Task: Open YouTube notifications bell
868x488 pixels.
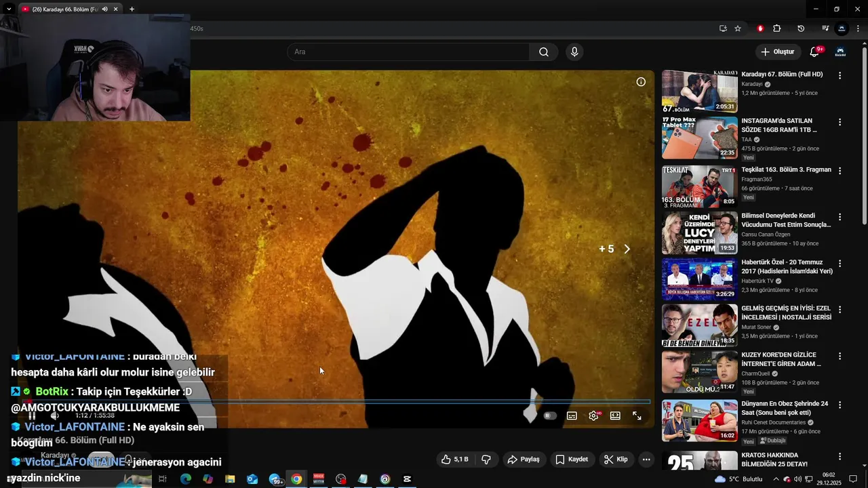Action: point(815,52)
